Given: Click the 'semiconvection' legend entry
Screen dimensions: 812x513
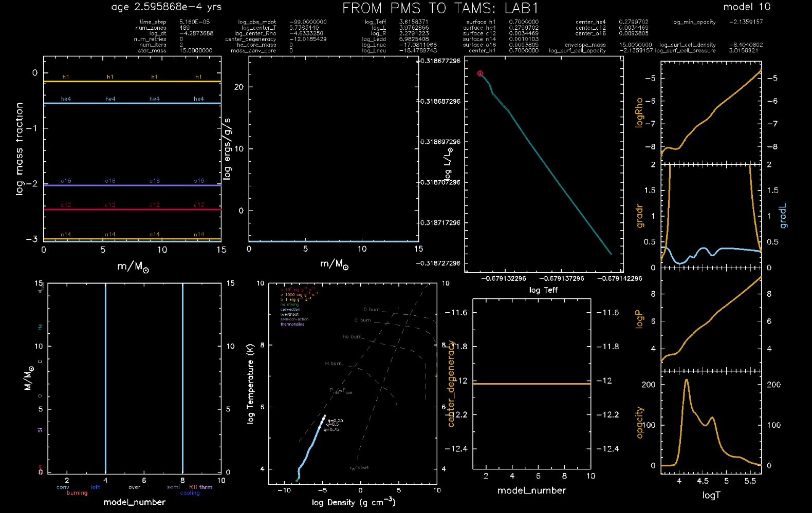Looking at the screenshot, I should click(294, 319).
